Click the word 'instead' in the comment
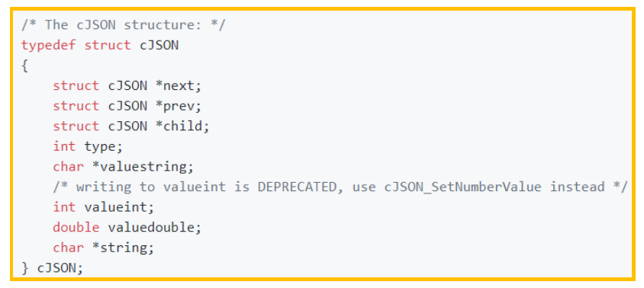Viewport: 644px width, 288px height. click(578, 187)
